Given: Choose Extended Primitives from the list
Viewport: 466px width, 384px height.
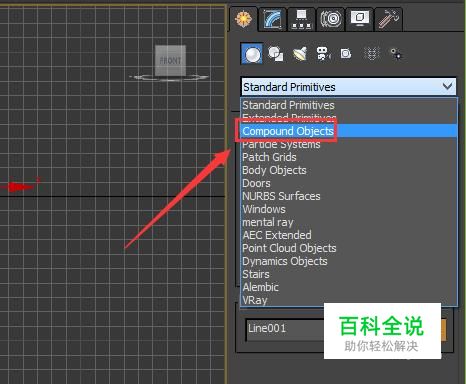Looking at the screenshot, I should tap(349, 117).
